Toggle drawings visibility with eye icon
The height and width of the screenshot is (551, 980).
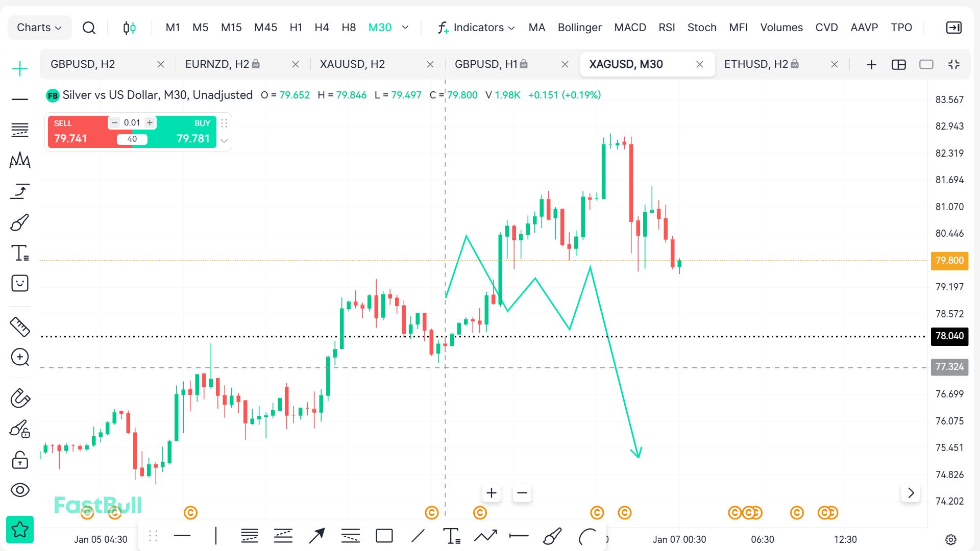pyautogui.click(x=20, y=490)
